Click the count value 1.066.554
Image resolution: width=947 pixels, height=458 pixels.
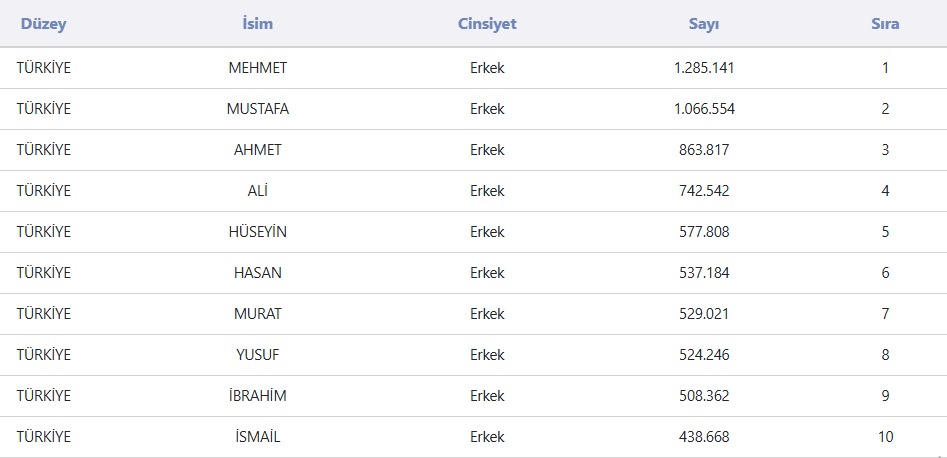pos(704,109)
